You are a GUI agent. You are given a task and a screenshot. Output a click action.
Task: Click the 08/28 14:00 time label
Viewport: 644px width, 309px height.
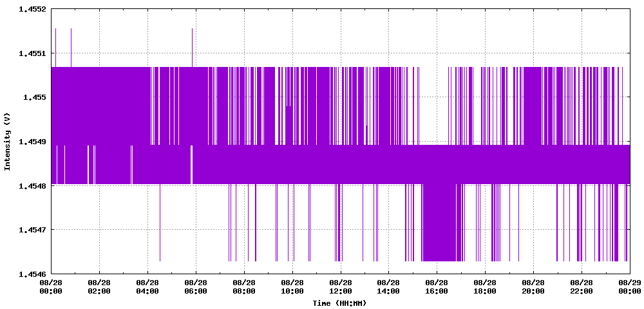pos(388,287)
